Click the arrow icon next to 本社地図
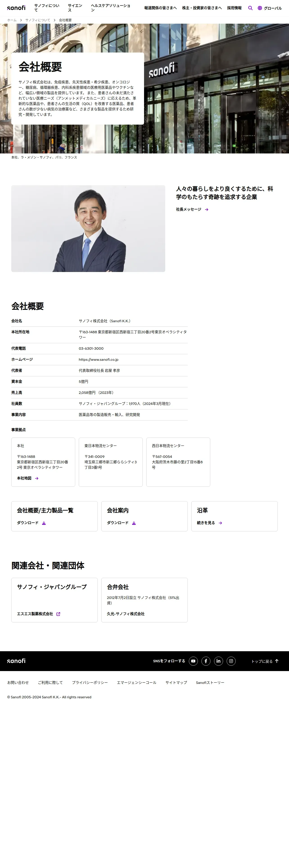Screen dimensions: 289x868 point(37,478)
